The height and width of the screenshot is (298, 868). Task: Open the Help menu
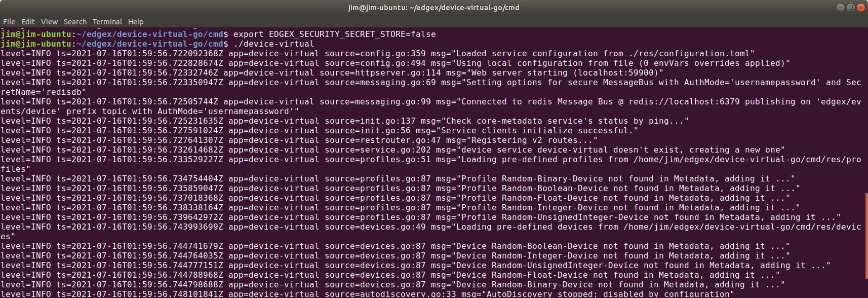(x=136, y=22)
